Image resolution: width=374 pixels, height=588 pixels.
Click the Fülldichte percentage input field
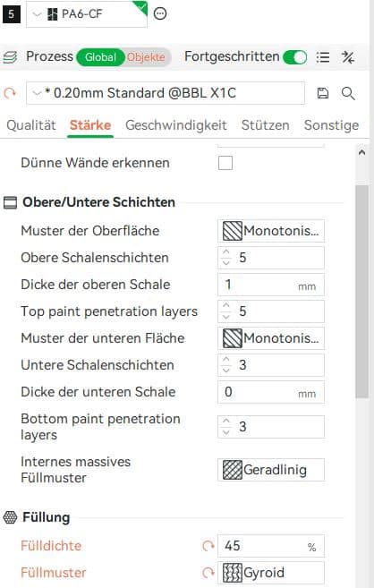coord(271,546)
